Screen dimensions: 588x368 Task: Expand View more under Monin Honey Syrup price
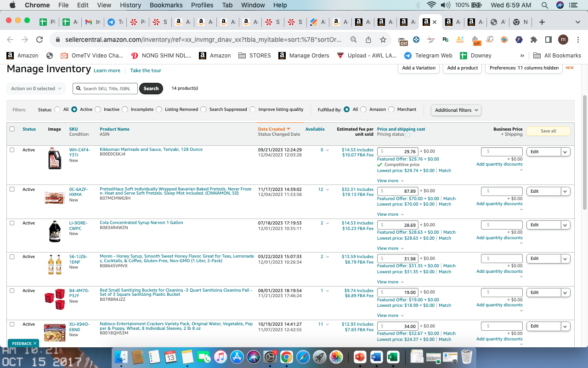pos(390,282)
